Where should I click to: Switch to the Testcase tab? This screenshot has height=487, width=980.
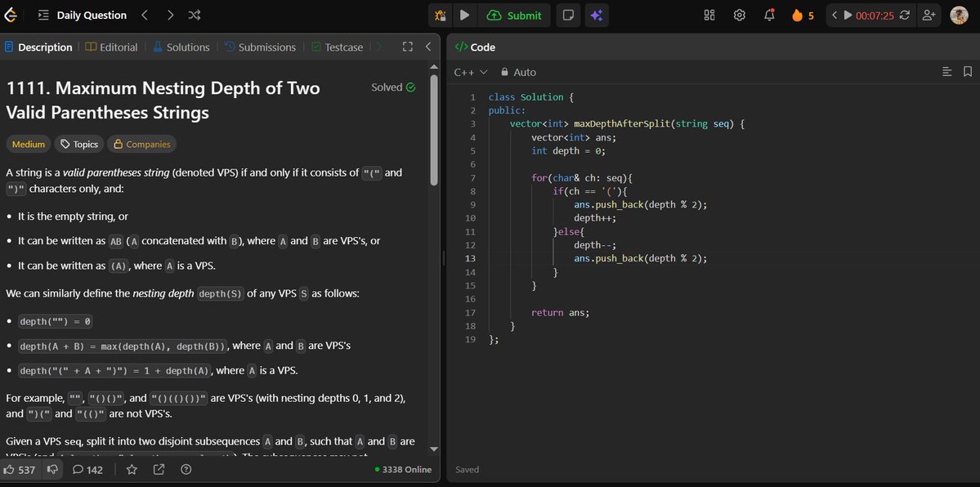point(337,47)
